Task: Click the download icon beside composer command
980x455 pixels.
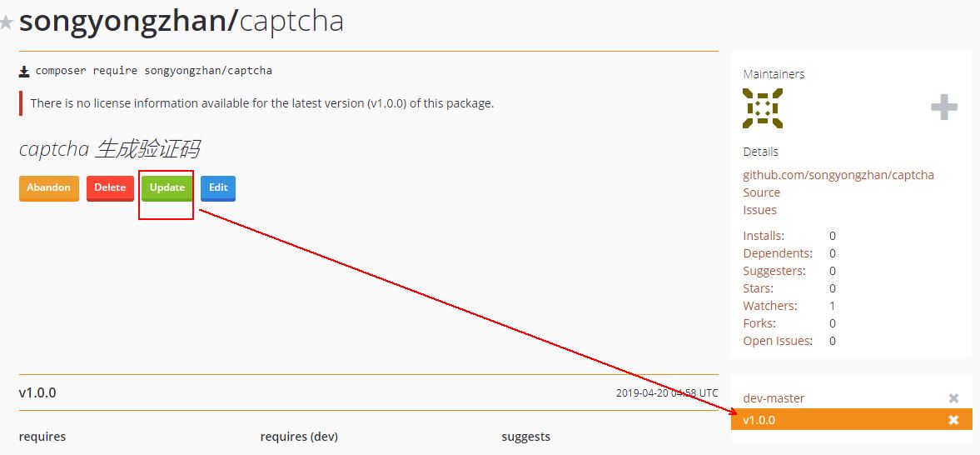Action: pos(24,71)
